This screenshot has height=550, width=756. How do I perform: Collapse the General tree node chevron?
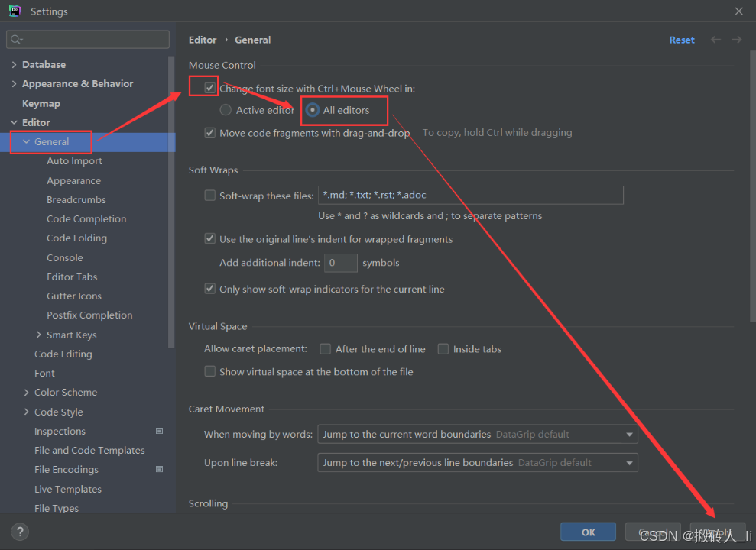[x=27, y=141]
